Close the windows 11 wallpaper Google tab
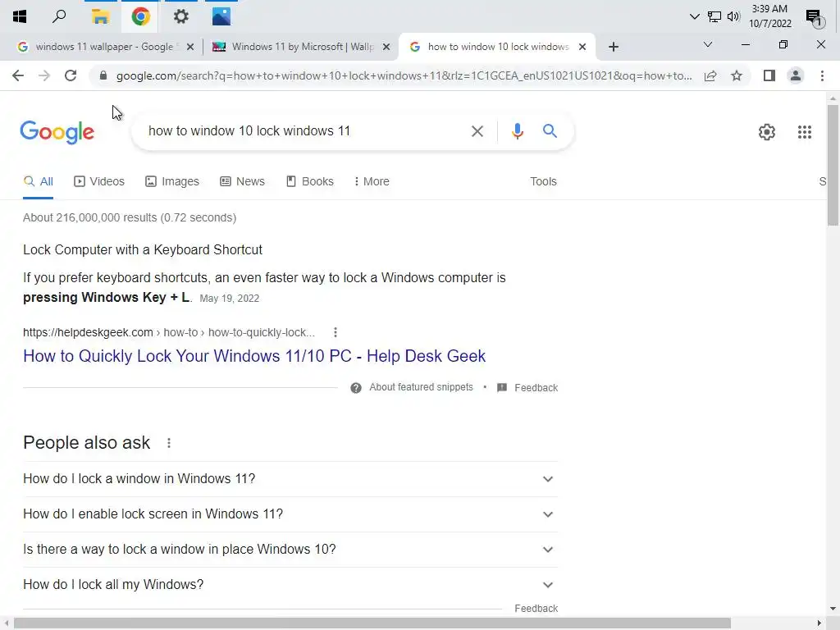The image size is (840, 630). point(190,47)
